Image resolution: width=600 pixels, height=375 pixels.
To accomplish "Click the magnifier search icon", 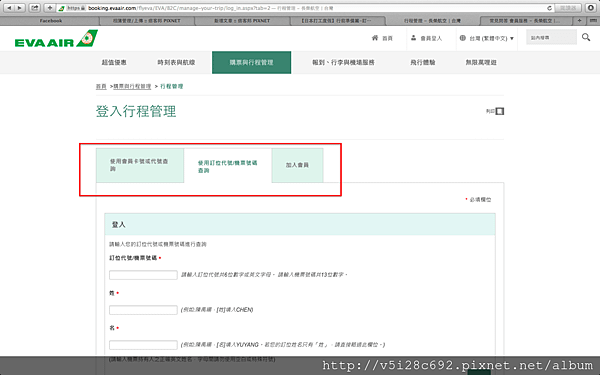I will (586, 37).
